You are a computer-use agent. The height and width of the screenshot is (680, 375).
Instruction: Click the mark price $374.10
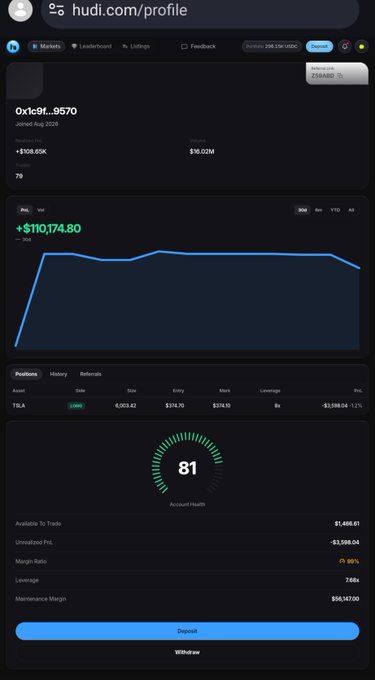click(222, 405)
